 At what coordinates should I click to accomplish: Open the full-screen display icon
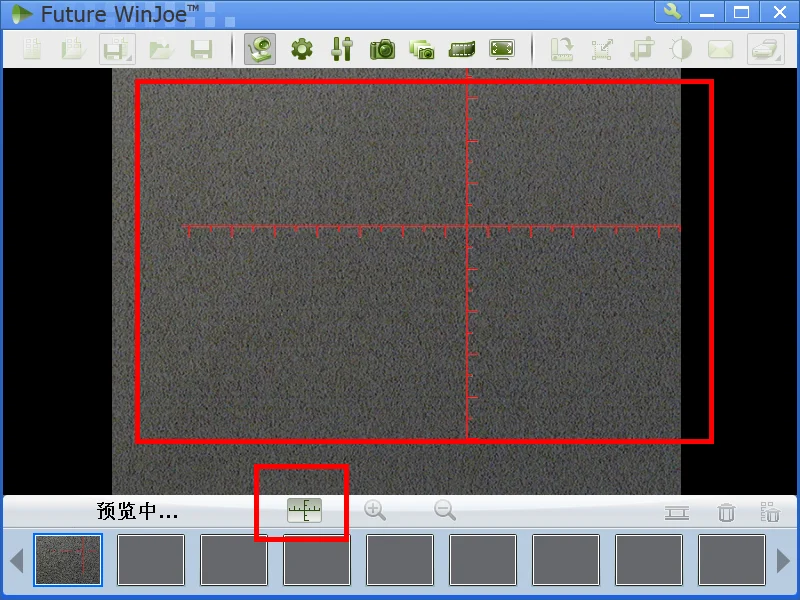[501, 49]
